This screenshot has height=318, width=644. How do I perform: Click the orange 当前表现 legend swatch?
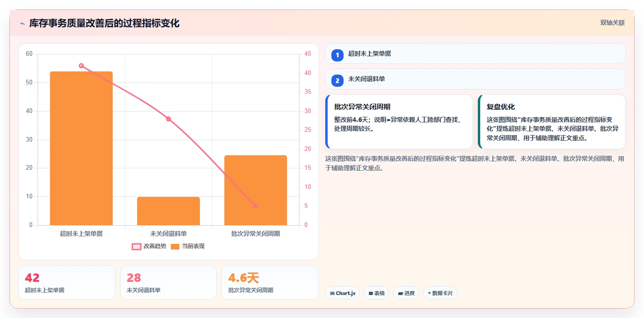click(x=175, y=247)
